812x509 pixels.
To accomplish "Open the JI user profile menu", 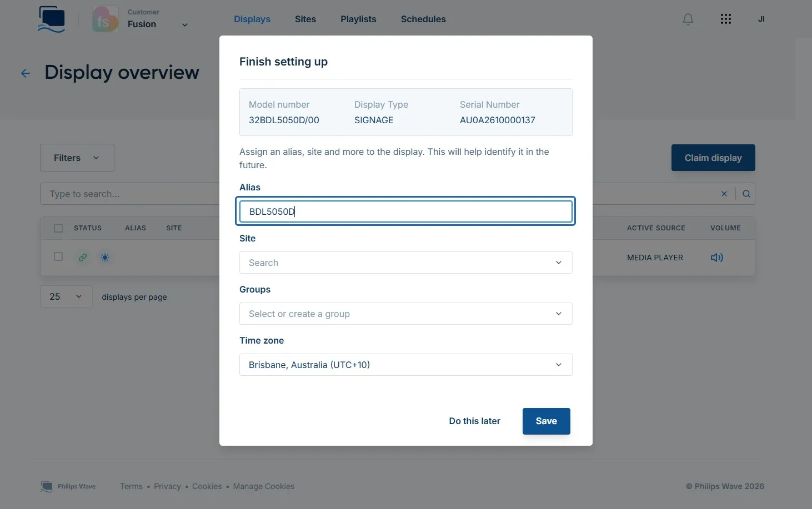I will (761, 19).
